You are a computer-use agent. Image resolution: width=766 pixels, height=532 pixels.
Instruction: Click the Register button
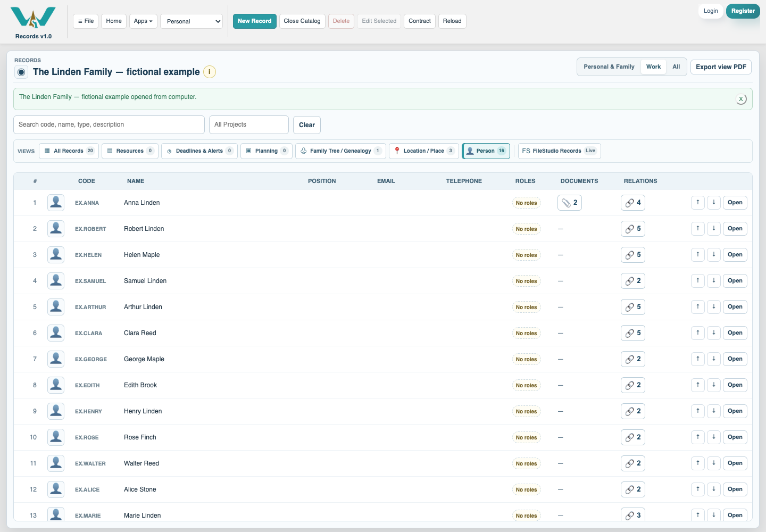pos(743,11)
